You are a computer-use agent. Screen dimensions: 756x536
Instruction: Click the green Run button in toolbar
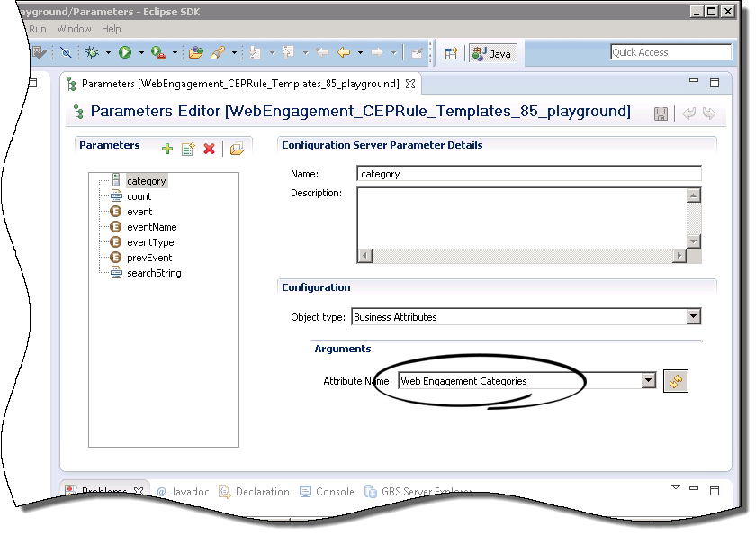[x=125, y=53]
